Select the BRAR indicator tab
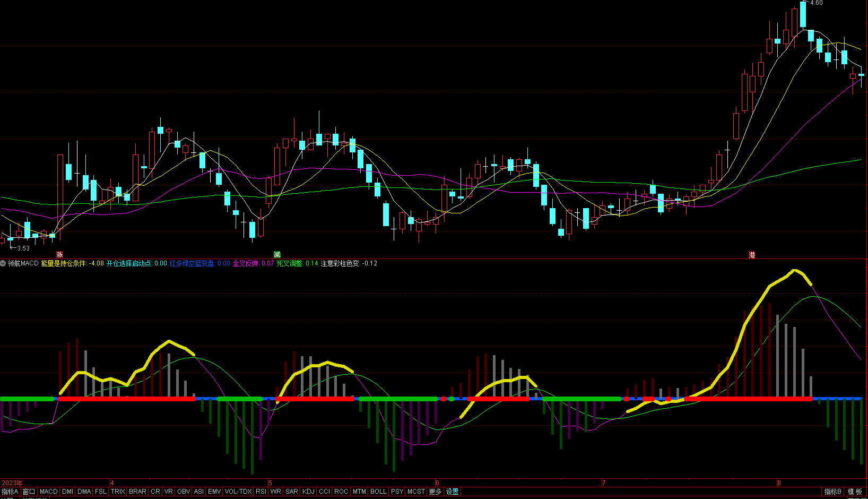 (137, 492)
